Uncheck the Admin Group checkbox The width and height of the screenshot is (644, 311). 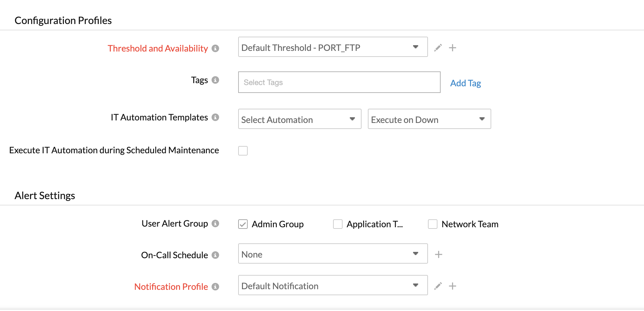pyautogui.click(x=243, y=224)
